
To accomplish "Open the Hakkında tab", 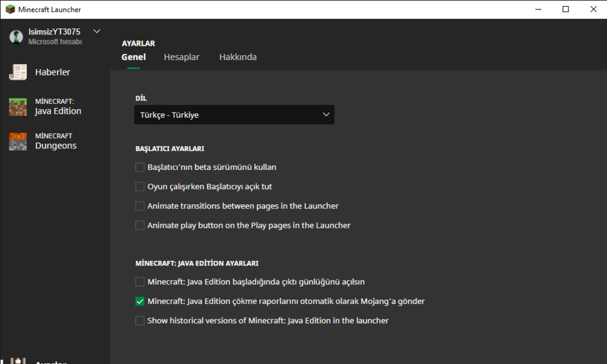I will pyautogui.click(x=237, y=57).
